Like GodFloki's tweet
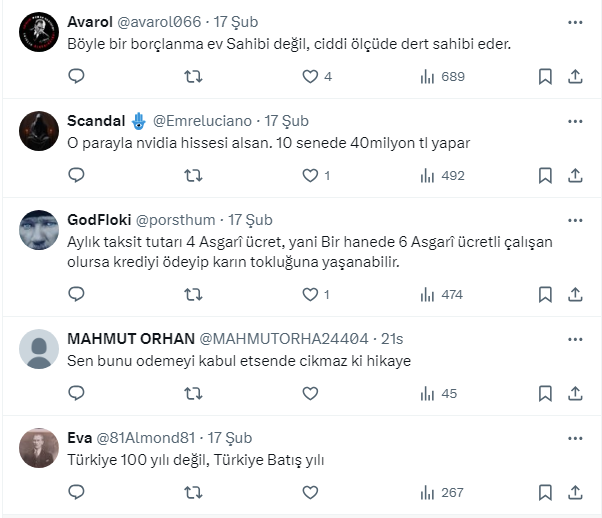Screen dimensions: 602x518 (x=310, y=294)
